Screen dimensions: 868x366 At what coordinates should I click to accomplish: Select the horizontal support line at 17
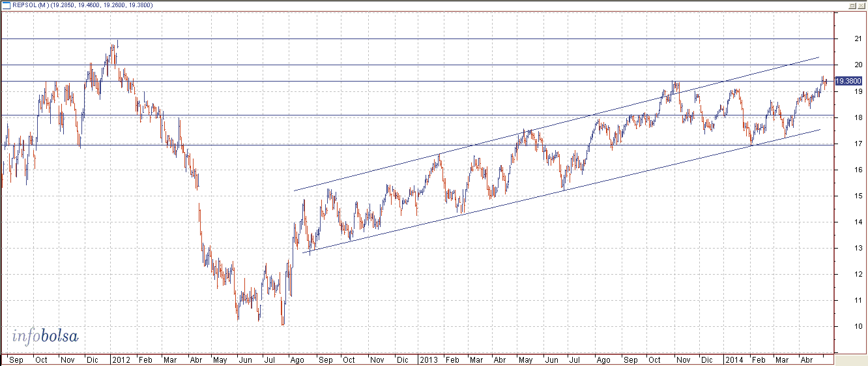(x=417, y=145)
